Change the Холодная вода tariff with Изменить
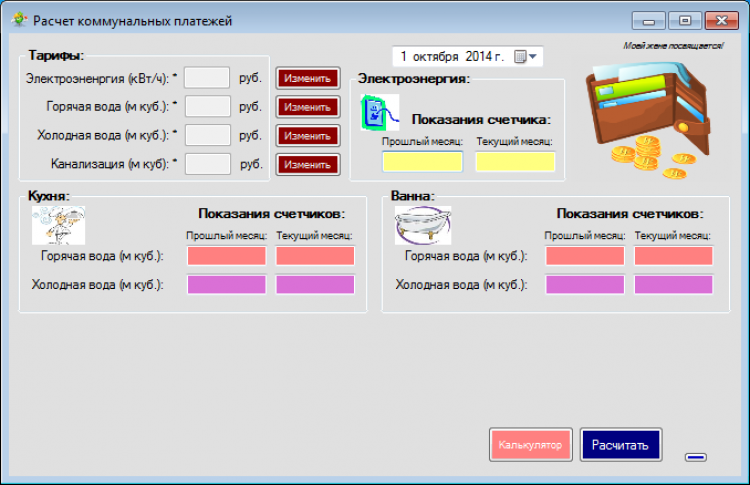750x485 pixels. 308,136
